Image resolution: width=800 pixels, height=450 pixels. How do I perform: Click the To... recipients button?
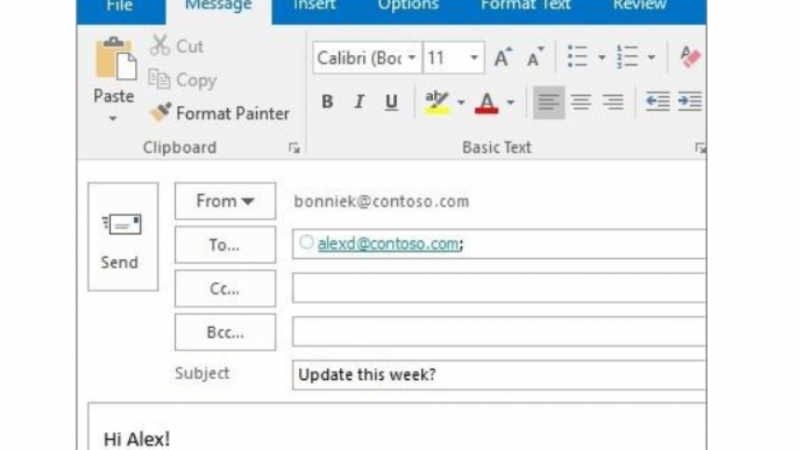pyautogui.click(x=225, y=245)
